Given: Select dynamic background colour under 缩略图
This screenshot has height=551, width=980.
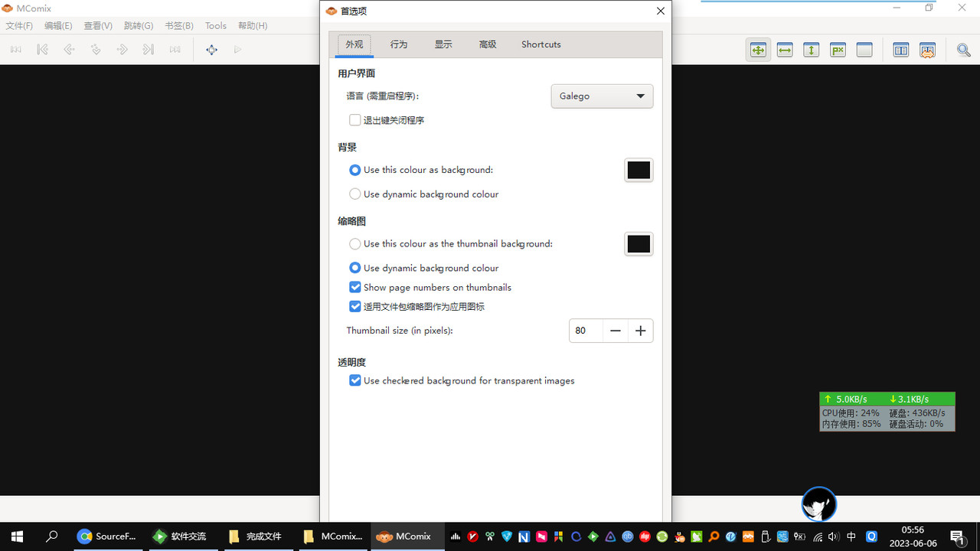Looking at the screenshot, I should [x=355, y=268].
